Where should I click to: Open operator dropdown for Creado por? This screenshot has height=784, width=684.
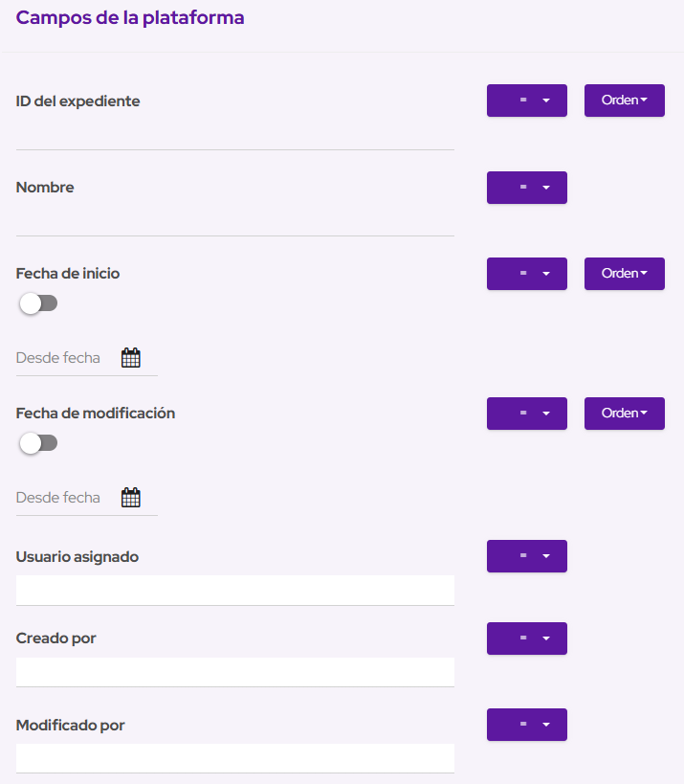(527, 638)
